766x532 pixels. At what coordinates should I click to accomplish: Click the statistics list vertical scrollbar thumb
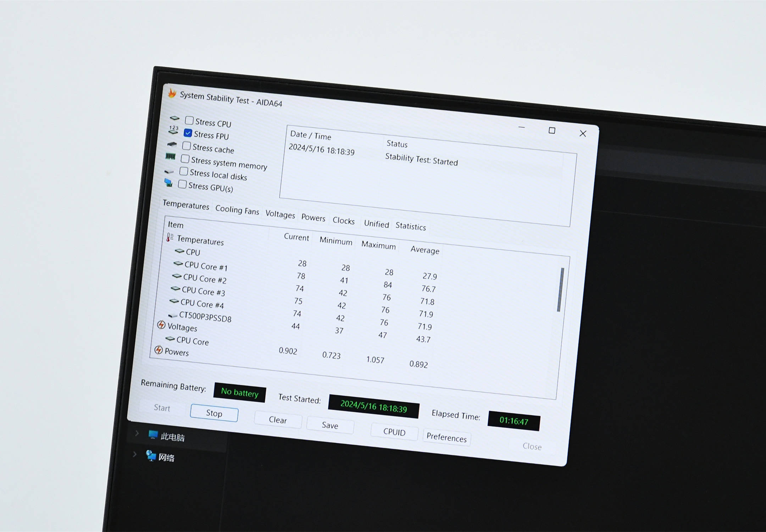(x=560, y=290)
